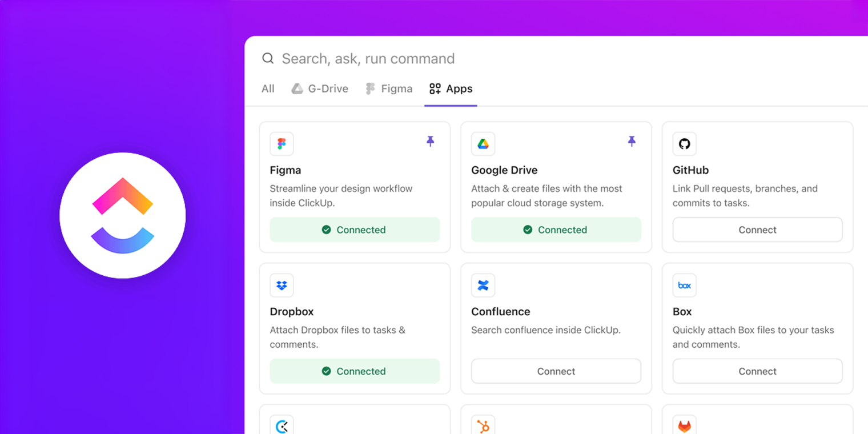Image resolution: width=868 pixels, height=434 pixels.
Task: Unpin the Figma integration card
Action: coord(431,140)
